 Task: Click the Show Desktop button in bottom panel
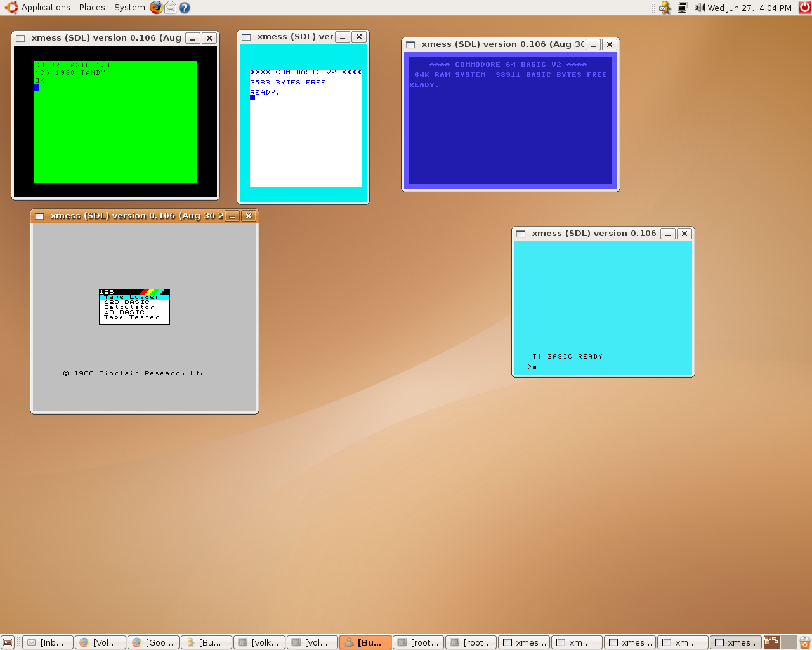tap(8, 642)
